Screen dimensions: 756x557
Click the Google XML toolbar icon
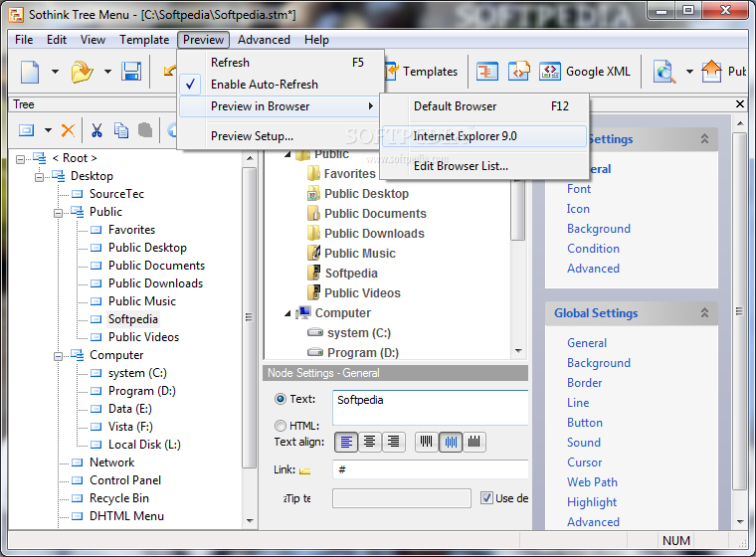point(550,72)
